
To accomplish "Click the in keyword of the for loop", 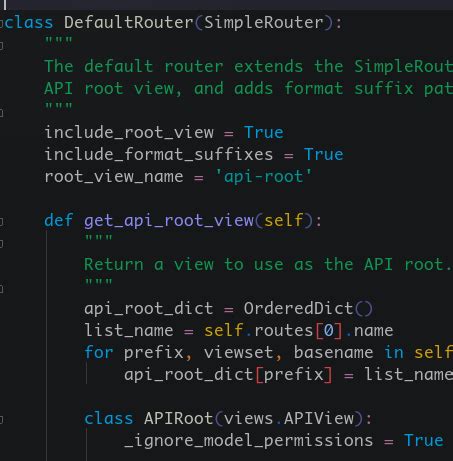I will (x=394, y=352).
